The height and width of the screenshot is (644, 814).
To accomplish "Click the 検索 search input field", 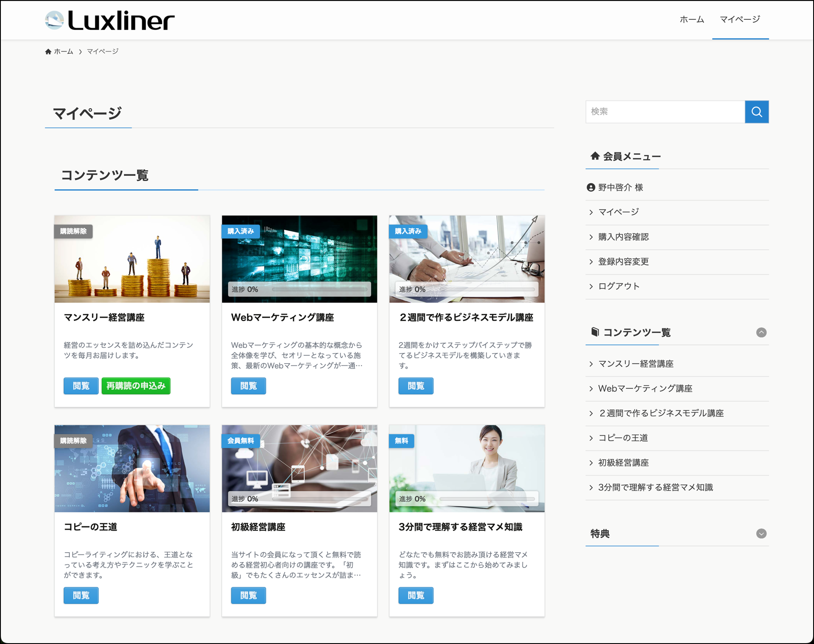I will tap(665, 112).
